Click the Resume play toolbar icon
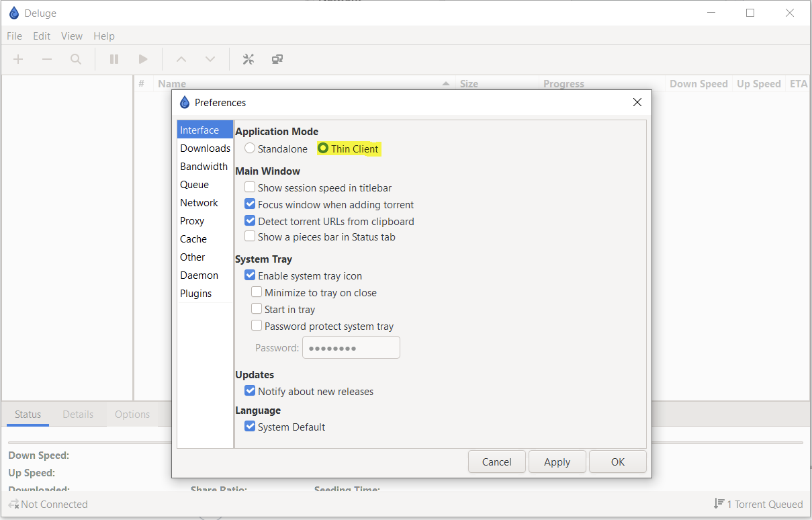 tap(143, 59)
